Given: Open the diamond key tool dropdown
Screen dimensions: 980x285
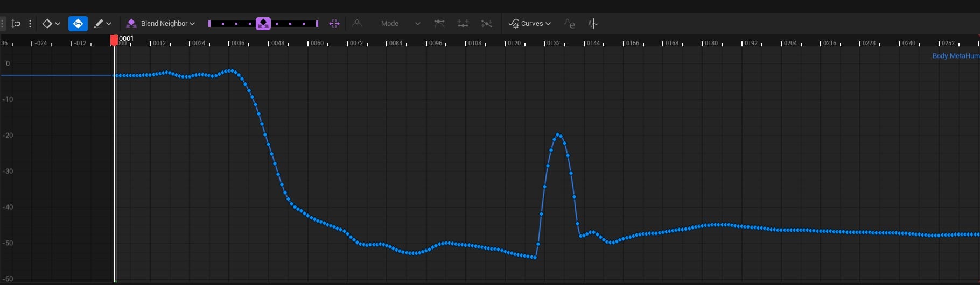Looking at the screenshot, I should (x=51, y=24).
